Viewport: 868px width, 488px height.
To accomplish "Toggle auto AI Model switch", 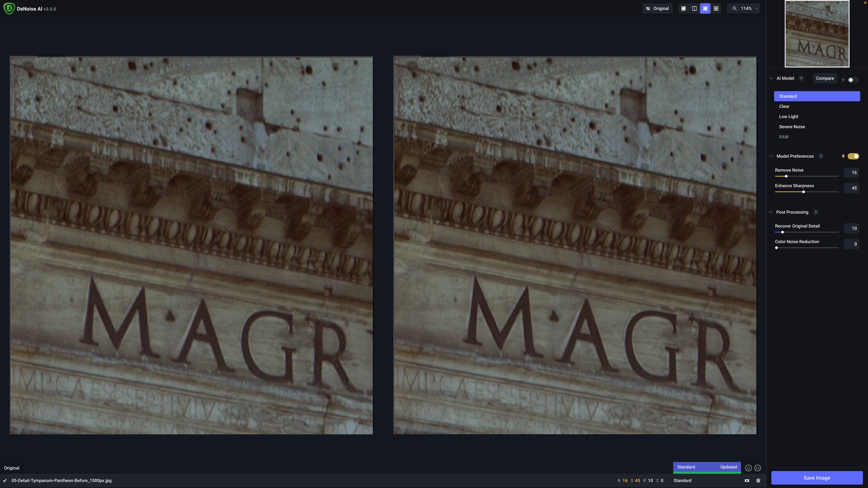I will [x=853, y=80].
